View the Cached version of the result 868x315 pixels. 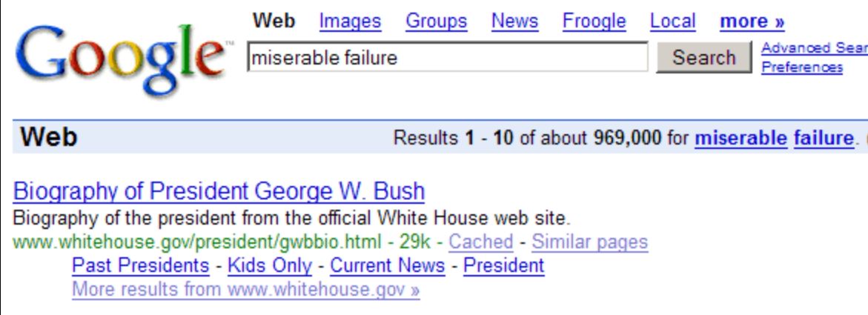(480, 242)
